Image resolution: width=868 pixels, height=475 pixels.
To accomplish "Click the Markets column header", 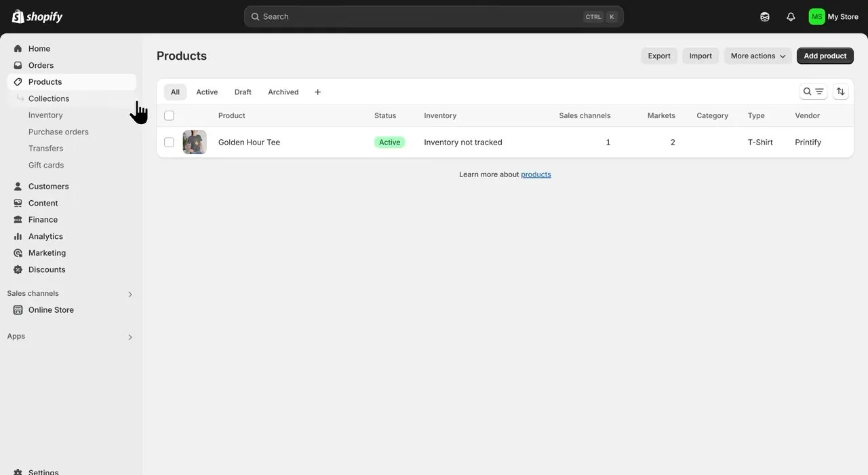I will [661, 115].
